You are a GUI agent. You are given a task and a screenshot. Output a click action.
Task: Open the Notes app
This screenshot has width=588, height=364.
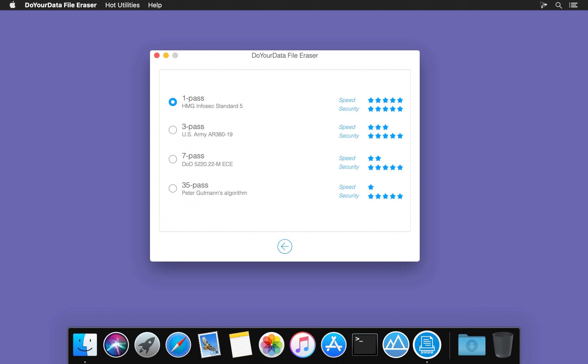pyautogui.click(x=240, y=345)
